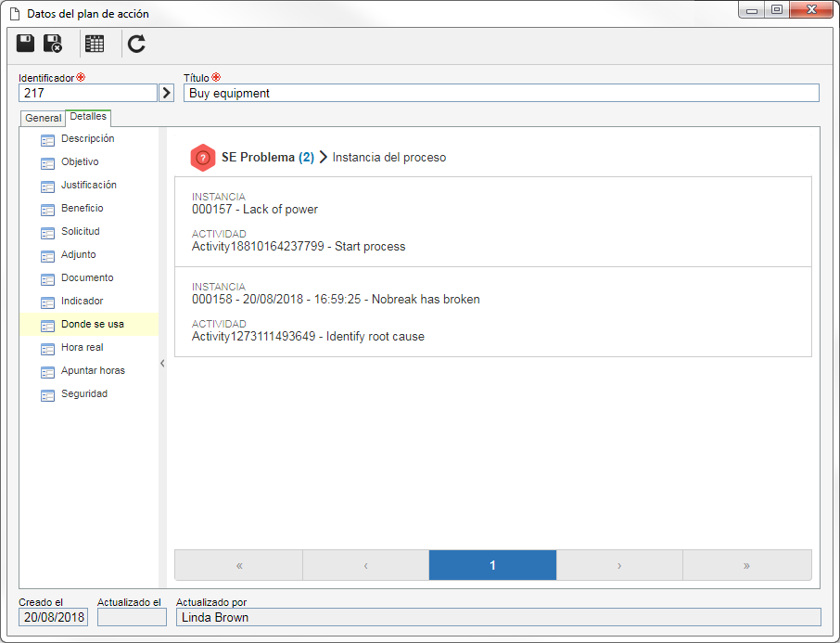The height and width of the screenshot is (643, 840).
Task: Go to first page of results
Action: pos(239,565)
